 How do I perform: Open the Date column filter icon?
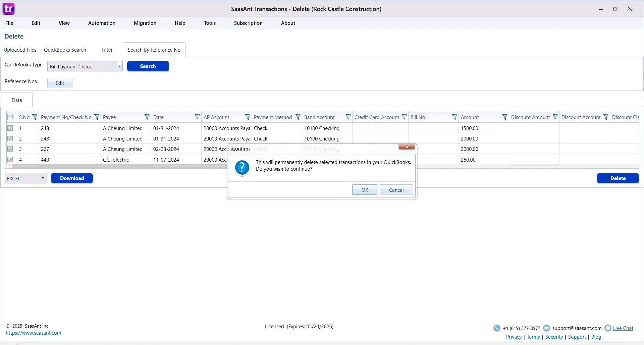(197, 117)
